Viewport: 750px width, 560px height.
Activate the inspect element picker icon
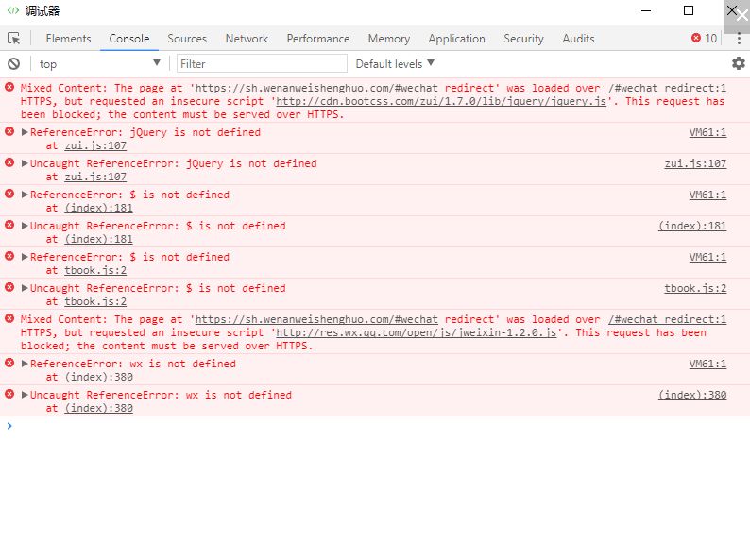click(14, 39)
